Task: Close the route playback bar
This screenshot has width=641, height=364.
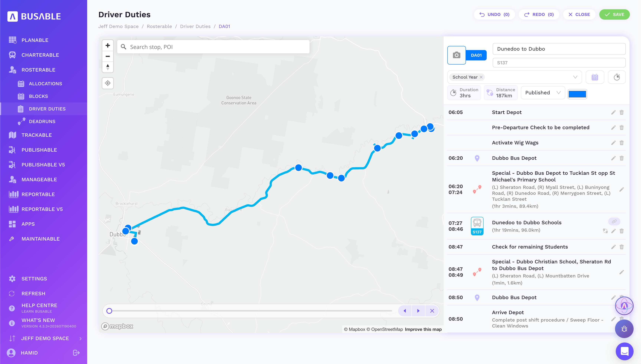Action: pos(432,311)
